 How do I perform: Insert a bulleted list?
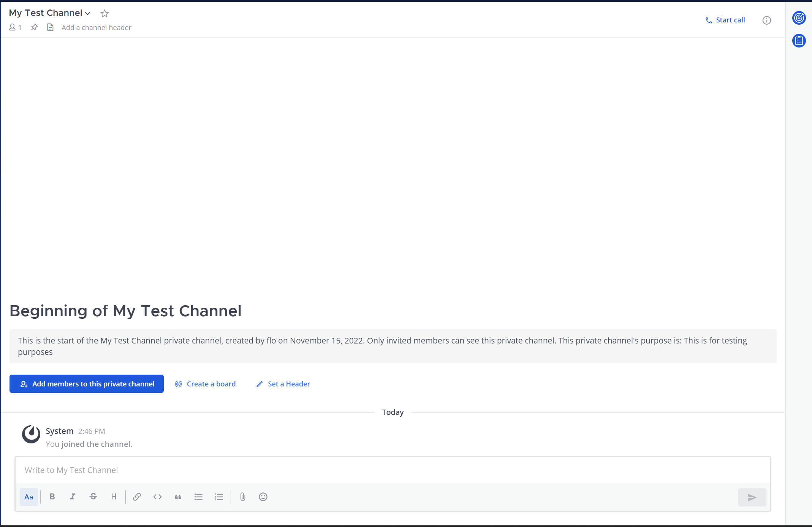point(198,497)
